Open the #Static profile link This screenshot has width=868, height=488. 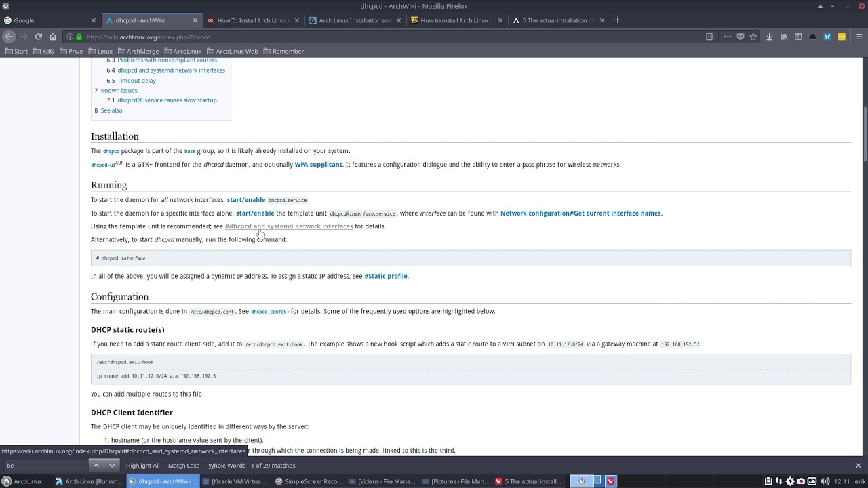coord(386,276)
